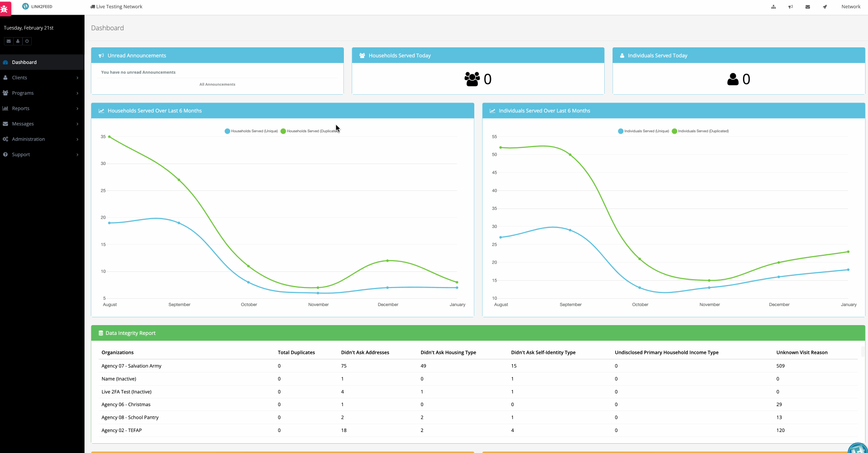Click the LINK2FEED logo

pos(38,7)
